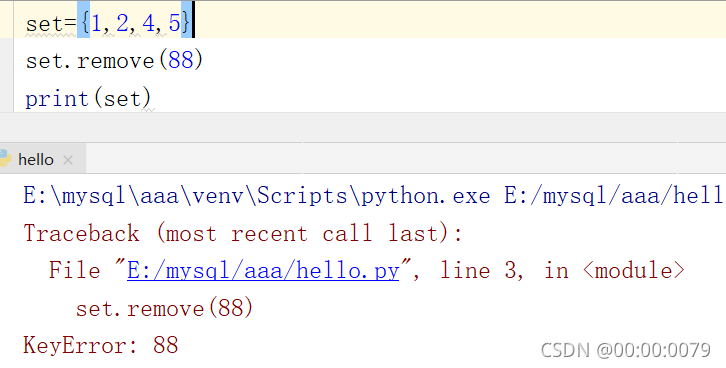This screenshot has height=368, width=726.
Task: Open the hello run tab
Action: 36,160
